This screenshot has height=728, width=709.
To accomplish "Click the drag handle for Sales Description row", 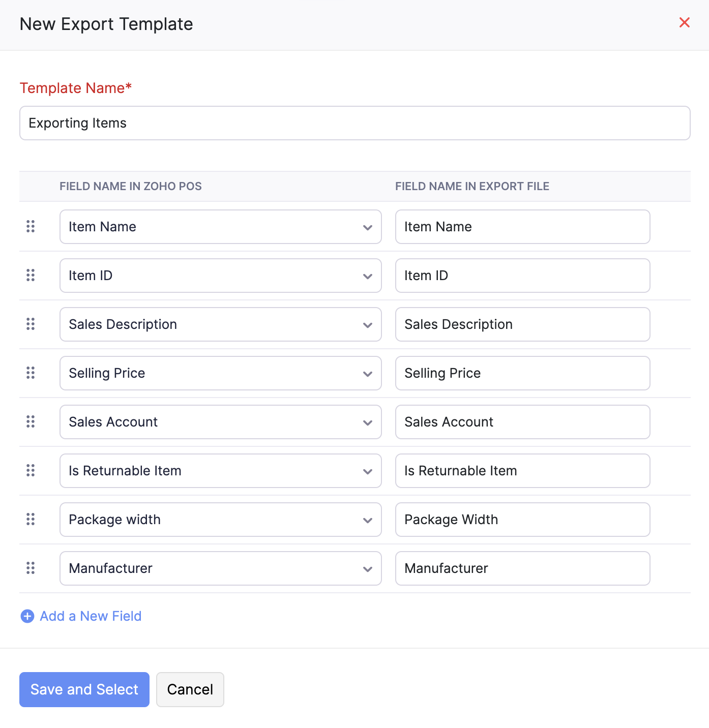I will pyautogui.click(x=31, y=324).
